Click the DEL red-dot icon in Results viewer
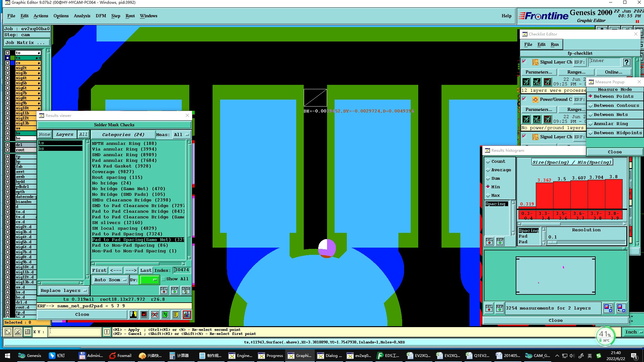This screenshot has width=644, height=362. [164, 290]
